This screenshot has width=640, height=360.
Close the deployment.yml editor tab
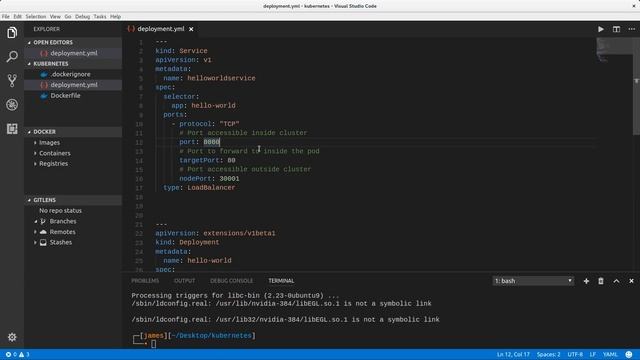coord(191,29)
